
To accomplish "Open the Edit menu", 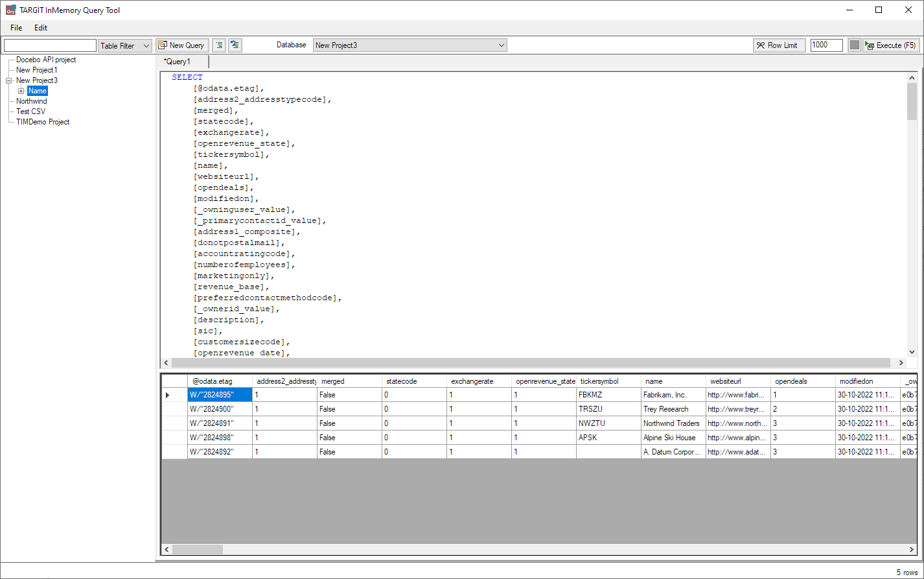I will [41, 28].
